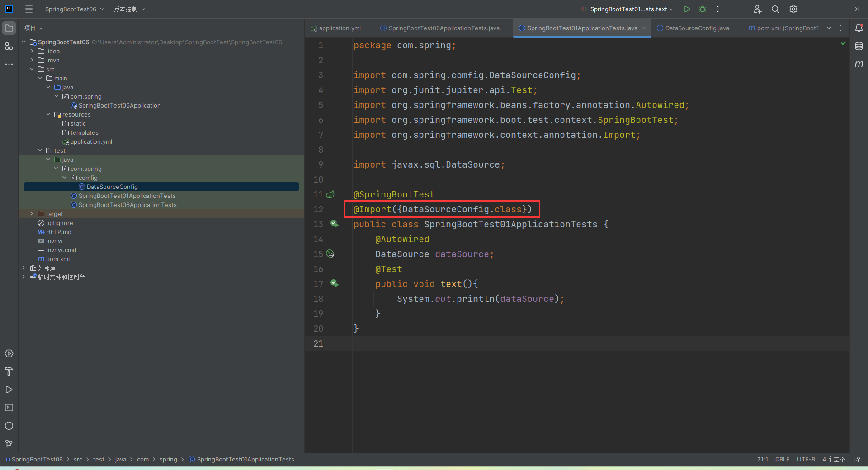Viewport: 868px width, 470px height.
Task: Open the 项目 view dropdown
Action: pyautogui.click(x=33, y=28)
